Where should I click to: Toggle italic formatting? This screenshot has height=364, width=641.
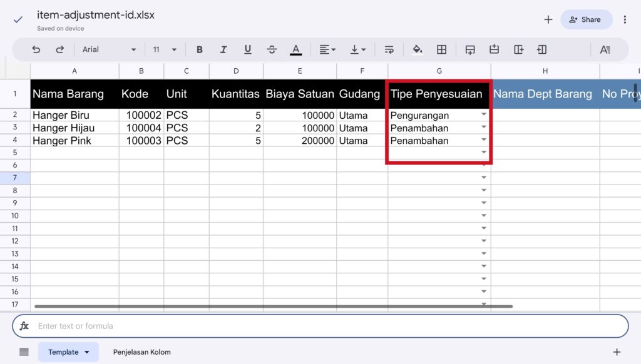click(223, 49)
